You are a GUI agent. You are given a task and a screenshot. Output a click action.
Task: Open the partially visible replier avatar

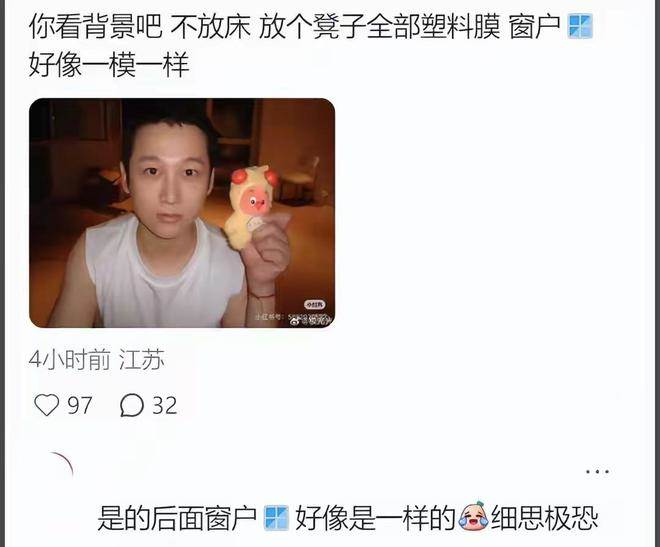(x=62, y=467)
